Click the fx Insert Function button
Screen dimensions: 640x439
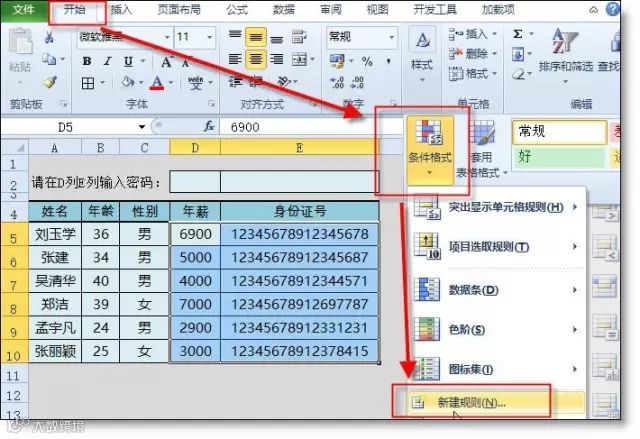coord(209,126)
